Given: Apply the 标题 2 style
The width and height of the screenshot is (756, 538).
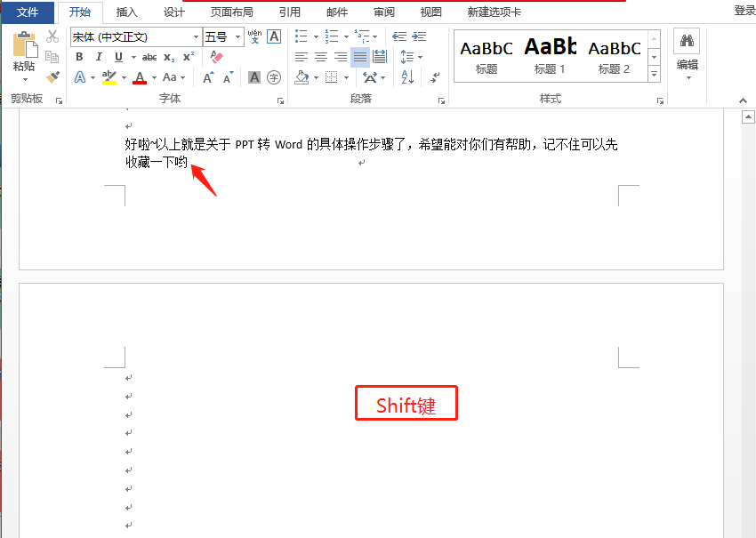Looking at the screenshot, I should (x=615, y=56).
